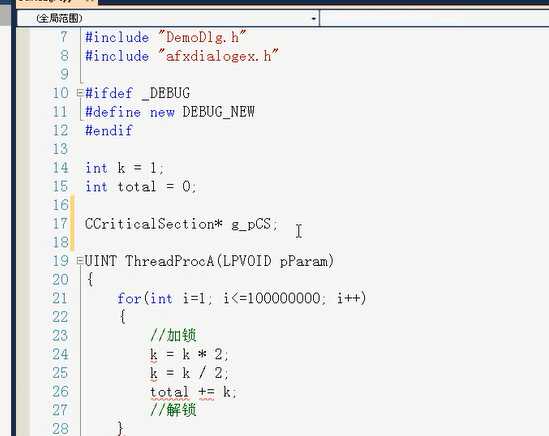Click the text total += k;
549x436 pixels.
pyautogui.click(x=194, y=392)
